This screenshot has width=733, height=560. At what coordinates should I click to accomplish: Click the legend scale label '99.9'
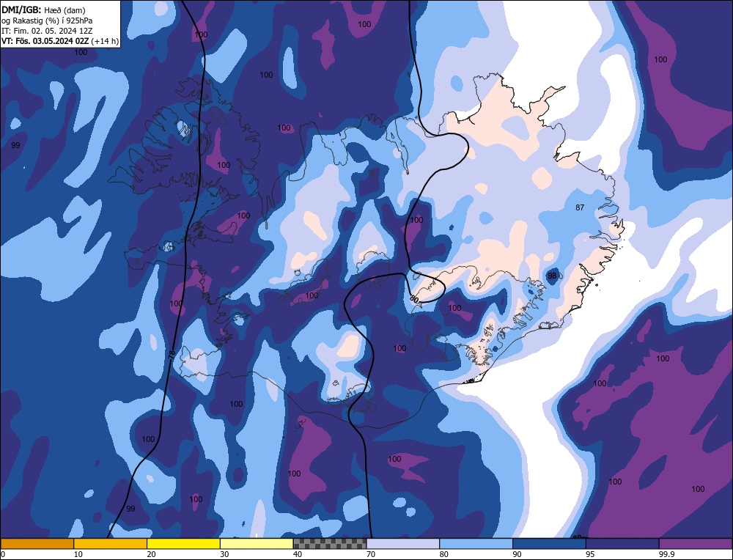coord(667,554)
